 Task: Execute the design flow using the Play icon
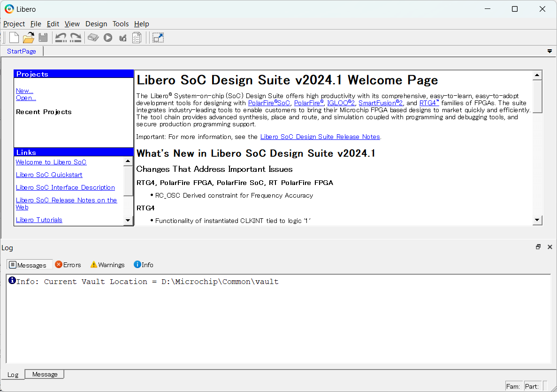pyautogui.click(x=107, y=37)
